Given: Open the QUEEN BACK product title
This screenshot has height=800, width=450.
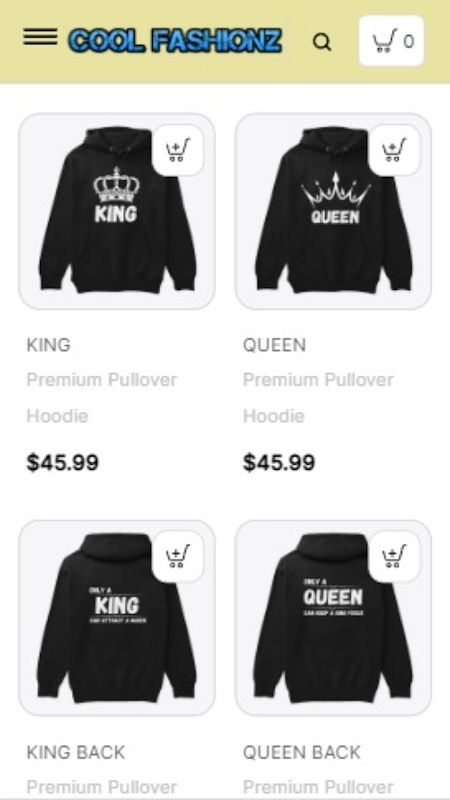Looking at the screenshot, I should point(302,752).
